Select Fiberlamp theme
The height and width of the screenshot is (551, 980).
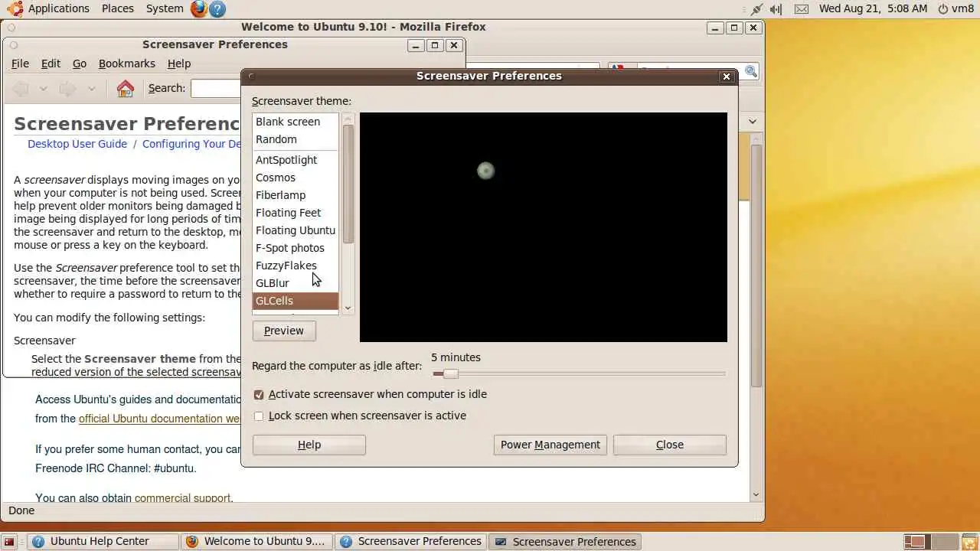pyautogui.click(x=296, y=195)
